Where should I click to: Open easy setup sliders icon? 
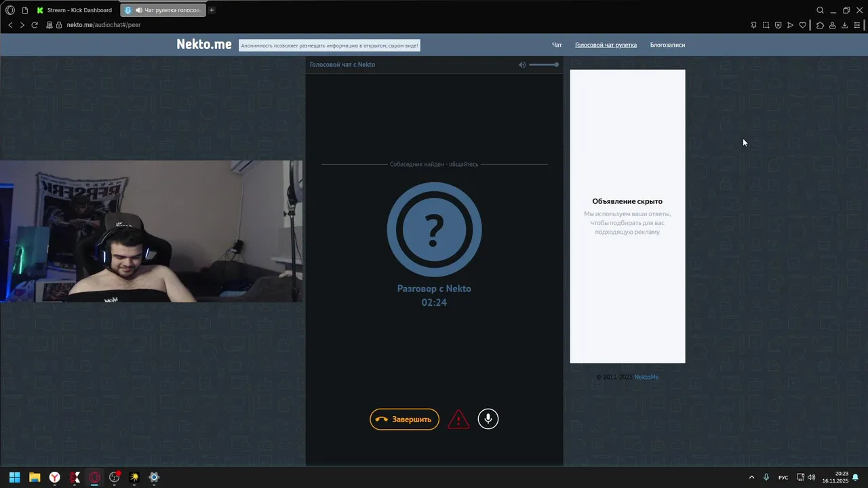(856, 25)
